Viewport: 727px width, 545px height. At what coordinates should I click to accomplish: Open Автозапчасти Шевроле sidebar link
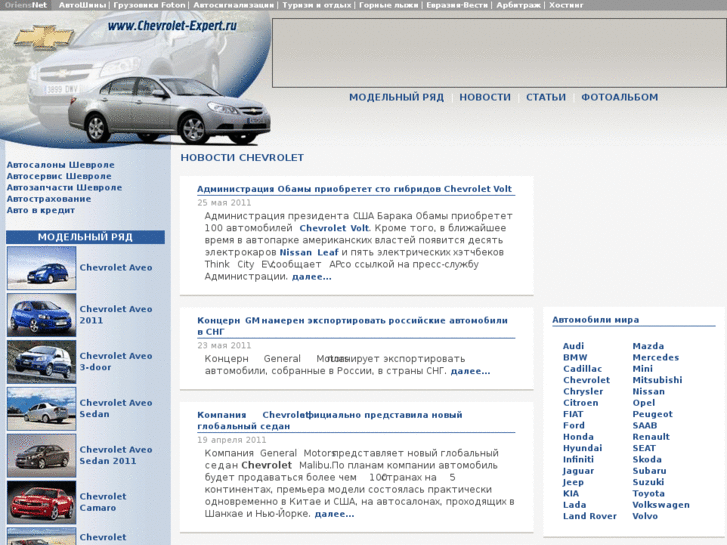click(x=64, y=187)
